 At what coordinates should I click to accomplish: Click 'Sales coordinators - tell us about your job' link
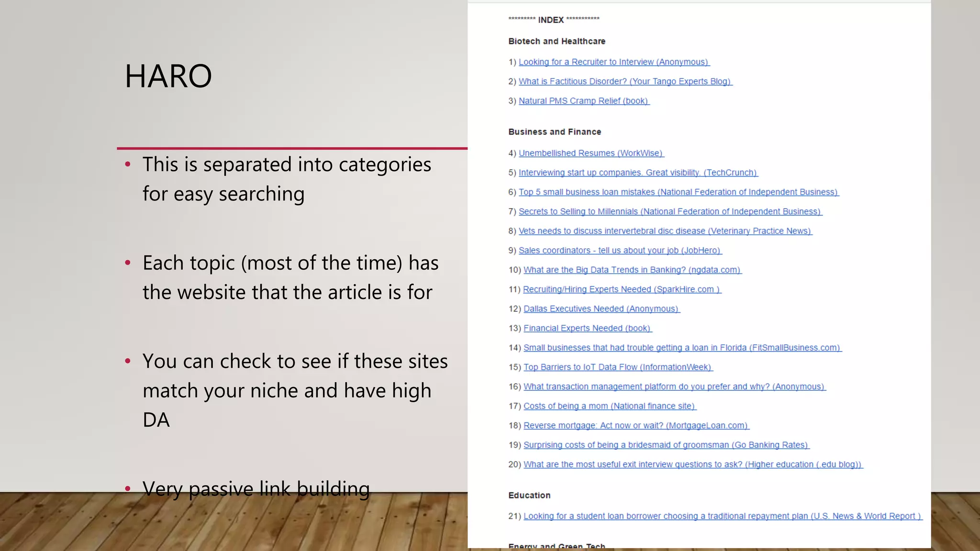pos(620,251)
